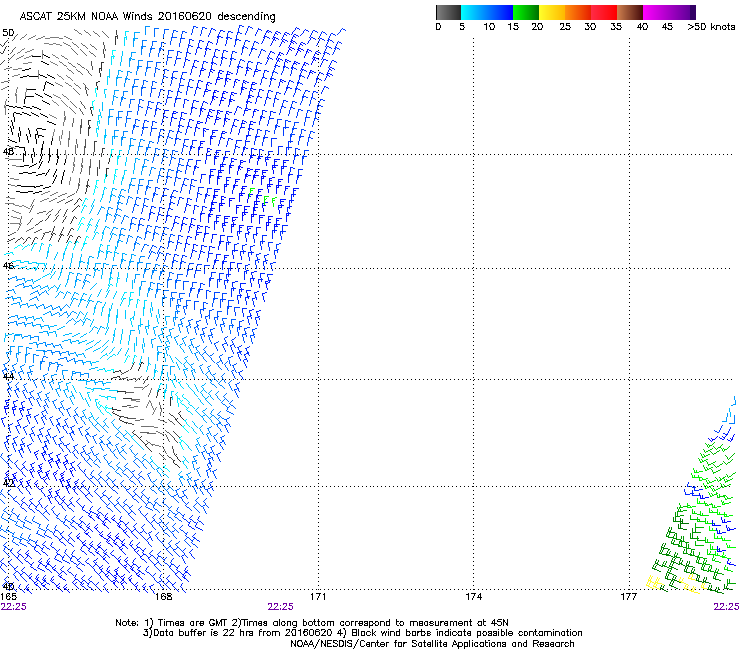Click the longitude label 174
Viewport: 740px width, 650px height.
tap(473, 597)
